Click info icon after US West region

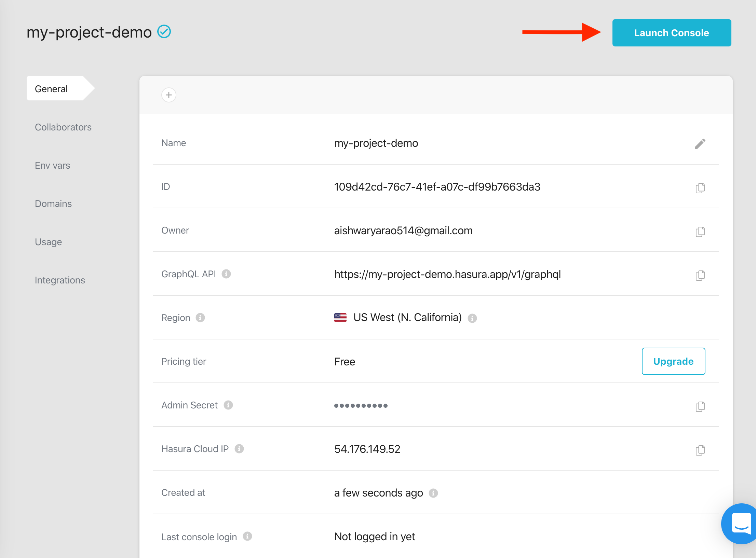click(x=472, y=318)
